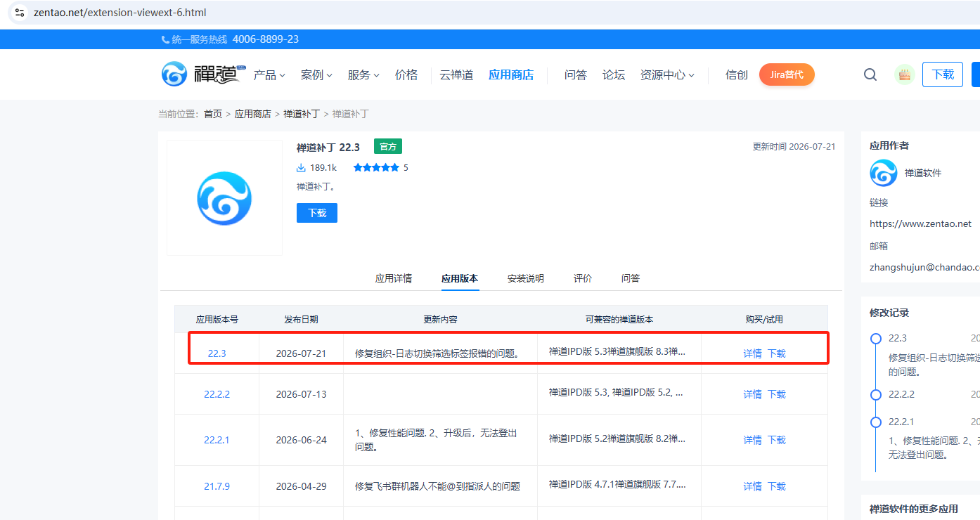Screen dimensions: 980x520
Task: Click the 22.2.2 timeline marker in 修改记录
Action: click(876, 395)
